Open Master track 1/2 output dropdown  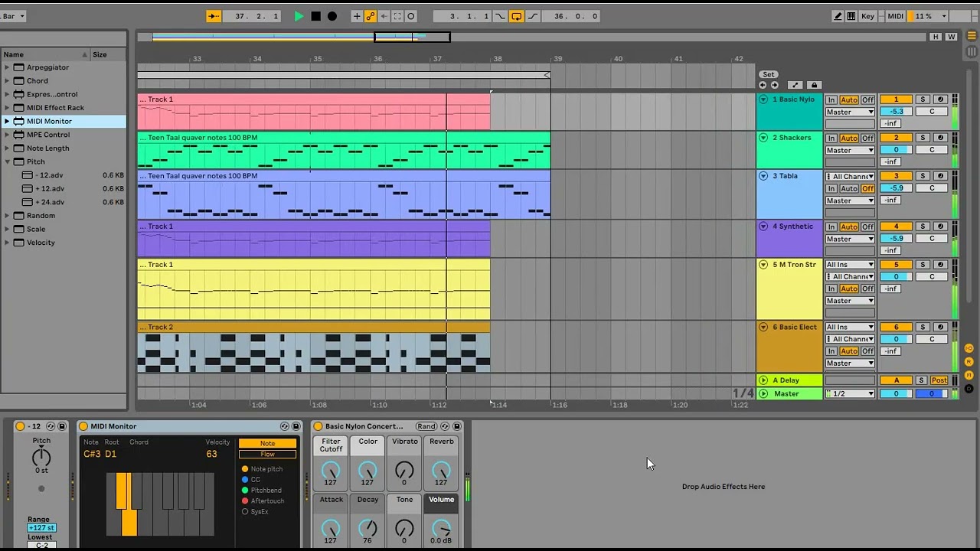(x=850, y=393)
